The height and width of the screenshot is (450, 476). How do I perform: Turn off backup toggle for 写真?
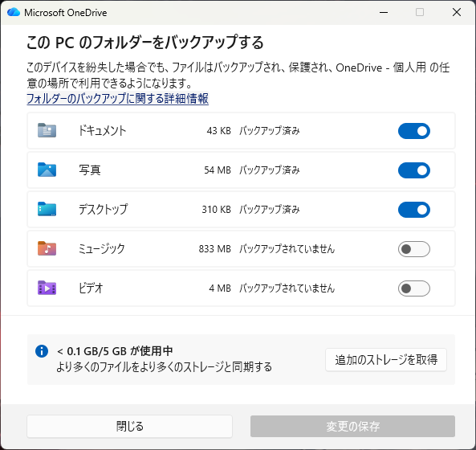pyautogui.click(x=413, y=170)
